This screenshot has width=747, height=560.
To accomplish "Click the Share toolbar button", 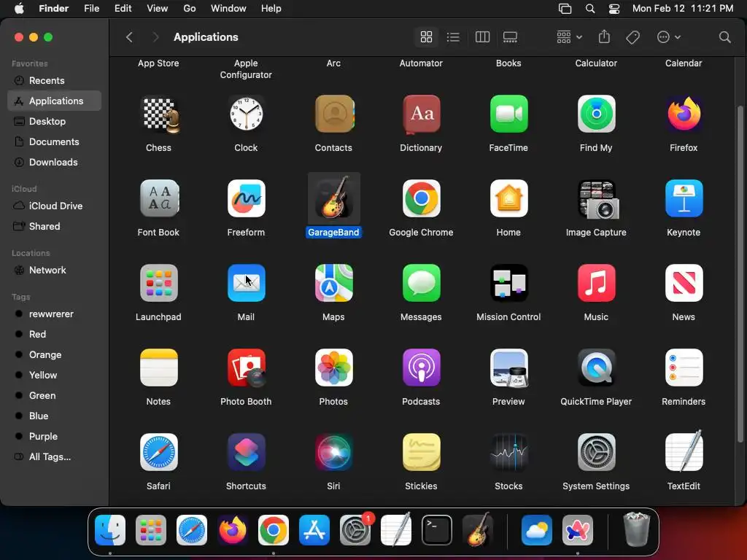I will click(604, 36).
